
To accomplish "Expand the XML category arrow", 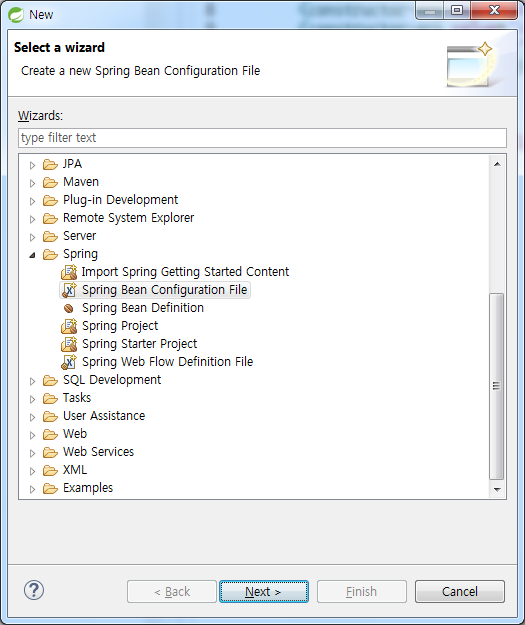I will pos(32,471).
